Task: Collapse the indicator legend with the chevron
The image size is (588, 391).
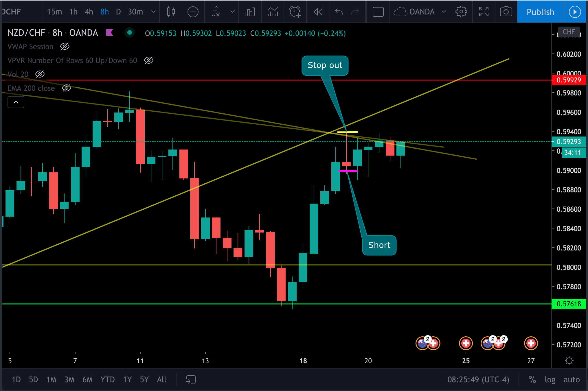Action: point(16,102)
